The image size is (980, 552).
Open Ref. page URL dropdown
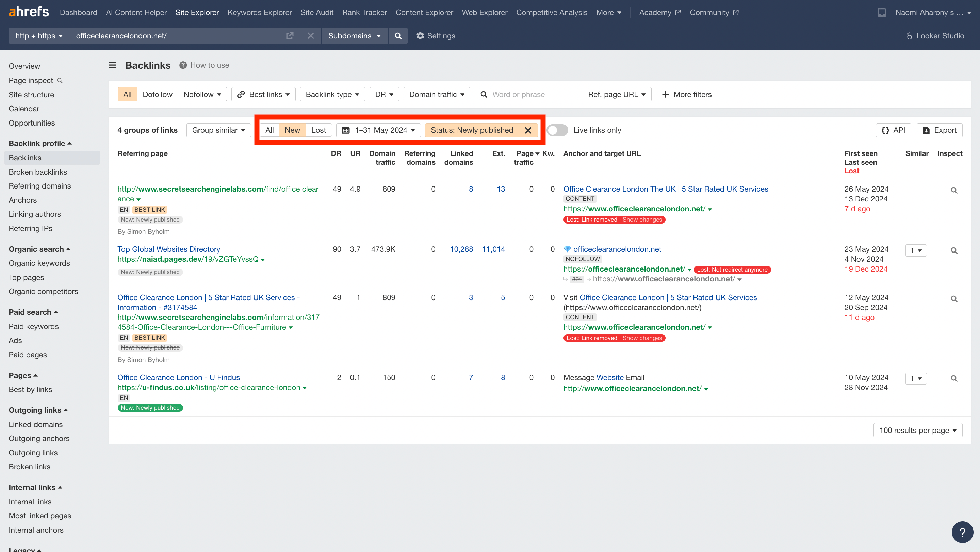[x=617, y=94]
